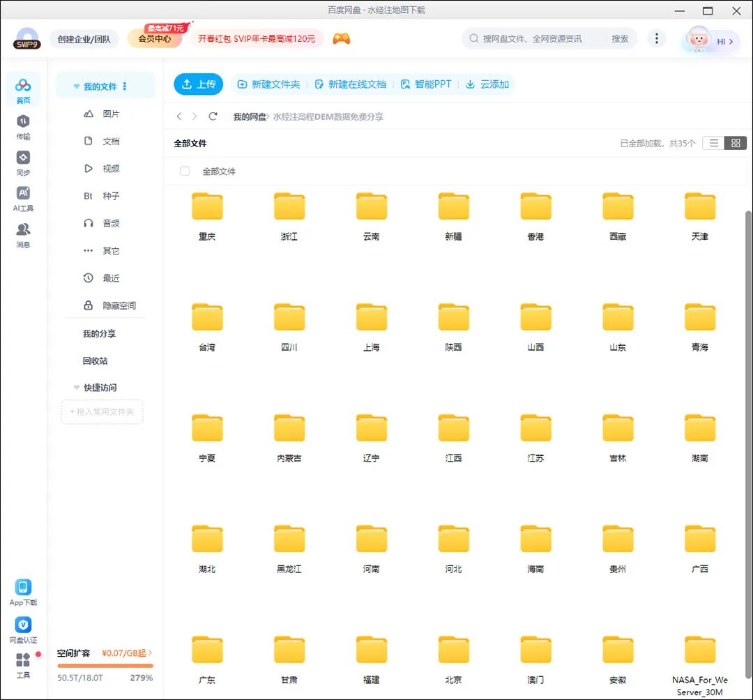Open the 首页 home icon in sidebar

(x=23, y=90)
